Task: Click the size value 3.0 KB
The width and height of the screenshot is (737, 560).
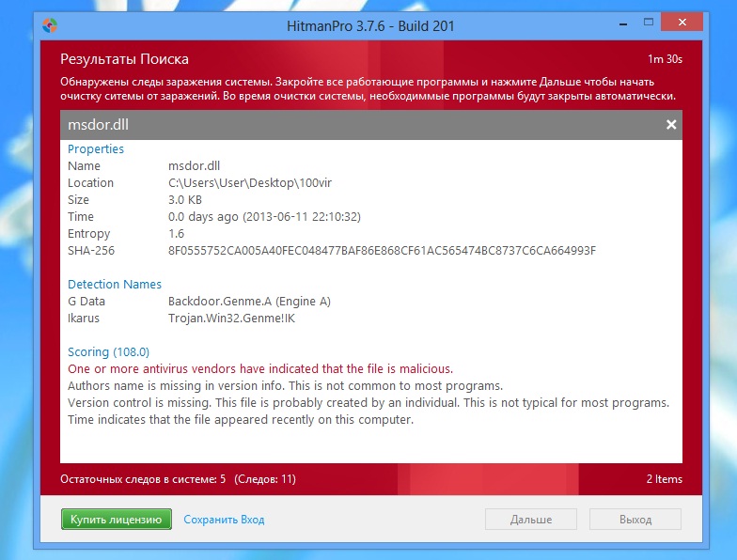Action: click(185, 199)
